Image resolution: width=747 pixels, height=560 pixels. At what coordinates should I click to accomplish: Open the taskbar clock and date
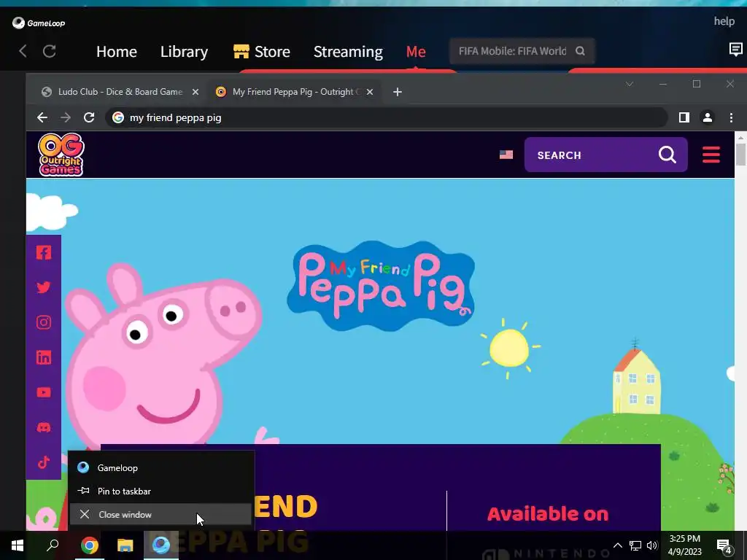pos(684,545)
